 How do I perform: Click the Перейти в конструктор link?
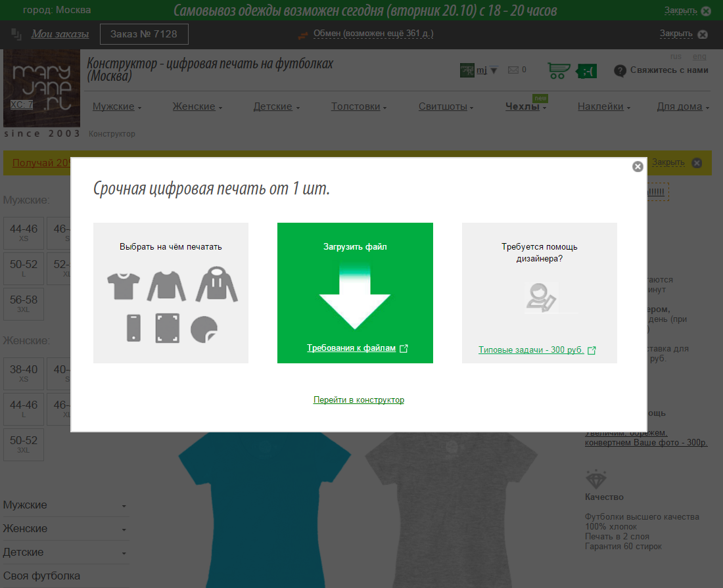coord(359,400)
